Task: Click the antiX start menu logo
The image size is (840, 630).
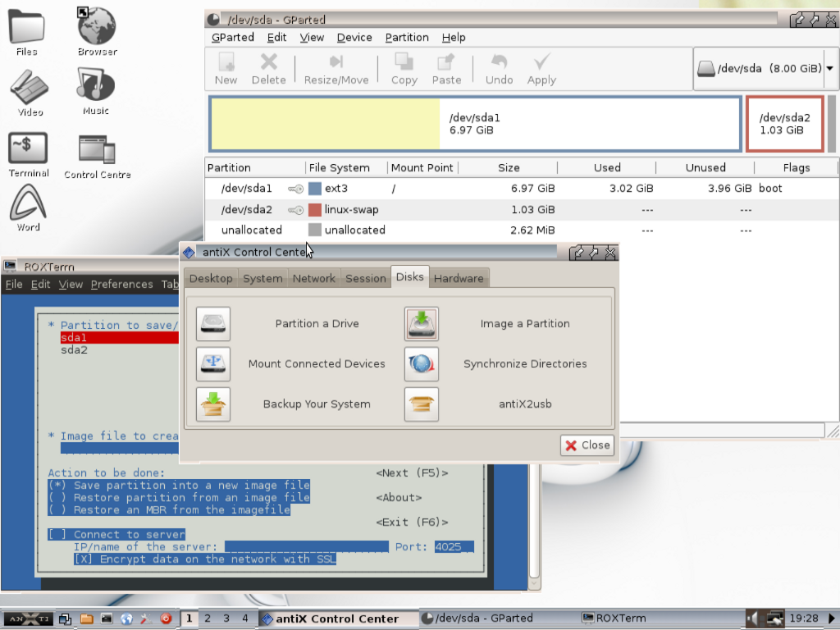Action: [29, 619]
